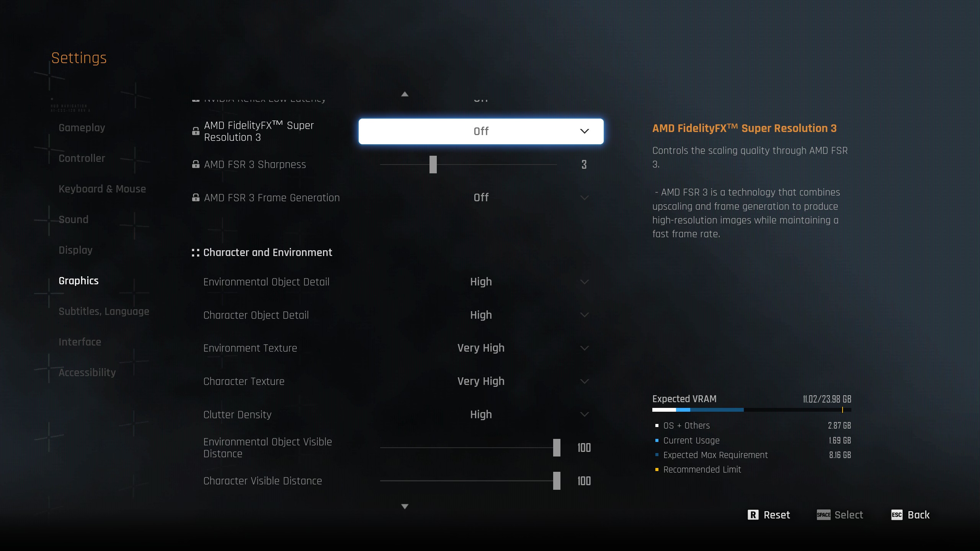
Task: Expand the Clutter Density dropdown
Action: pyautogui.click(x=584, y=414)
